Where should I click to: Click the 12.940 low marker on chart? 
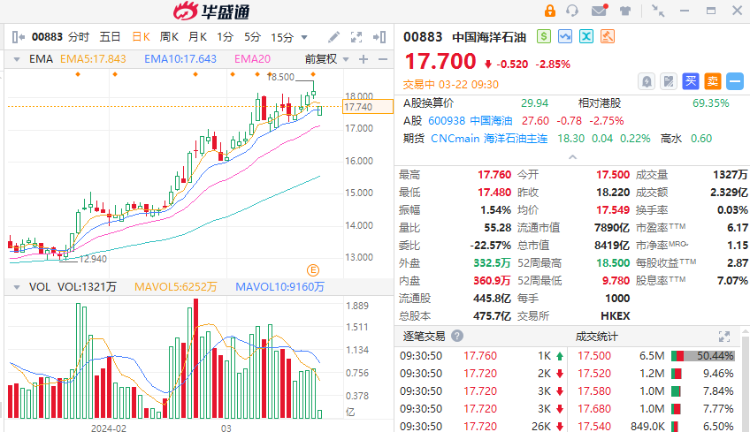click(93, 259)
